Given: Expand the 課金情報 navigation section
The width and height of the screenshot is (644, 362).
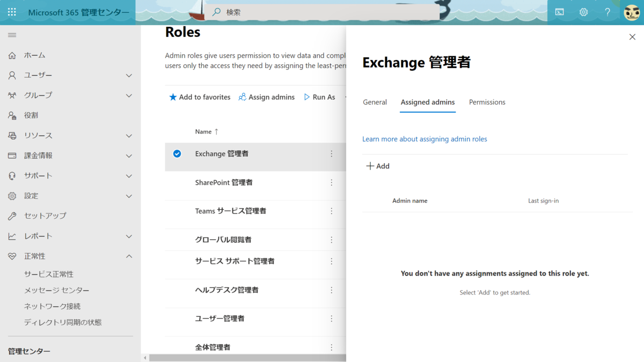Looking at the screenshot, I should tap(129, 156).
